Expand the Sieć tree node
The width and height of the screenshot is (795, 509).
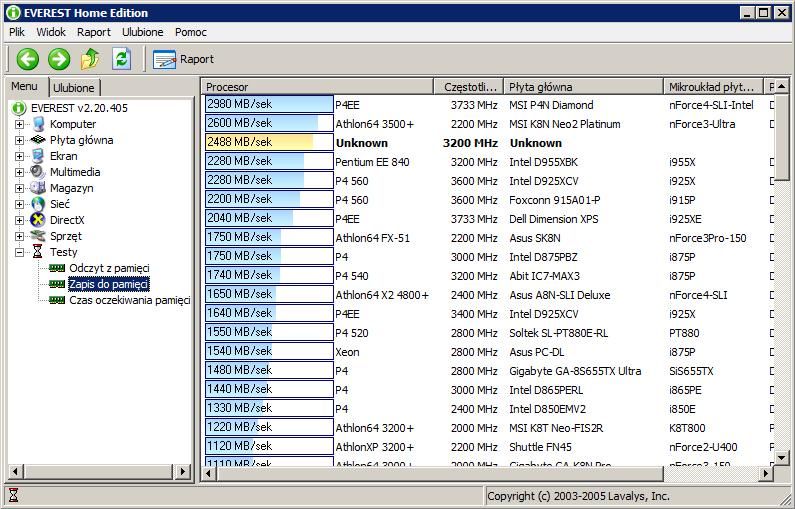[x=19, y=204]
